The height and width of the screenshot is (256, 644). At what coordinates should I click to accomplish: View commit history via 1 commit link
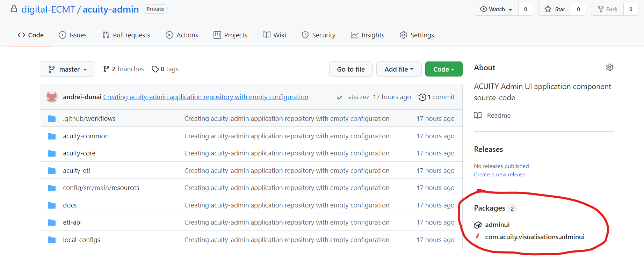click(436, 97)
